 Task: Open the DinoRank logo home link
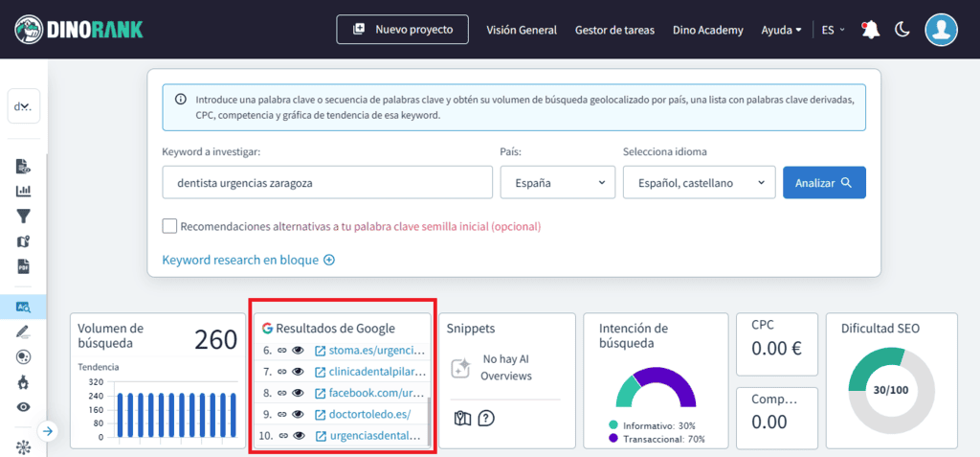(78, 30)
